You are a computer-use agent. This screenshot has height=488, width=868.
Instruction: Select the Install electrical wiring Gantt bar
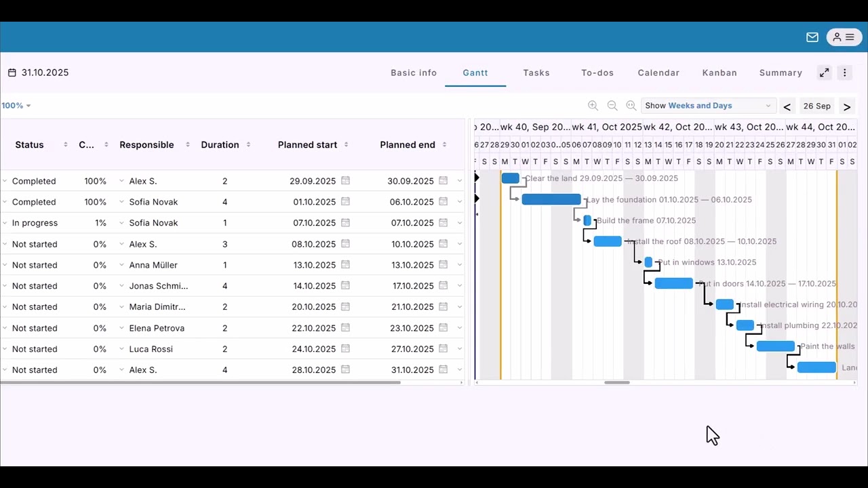[x=724, y=304]
